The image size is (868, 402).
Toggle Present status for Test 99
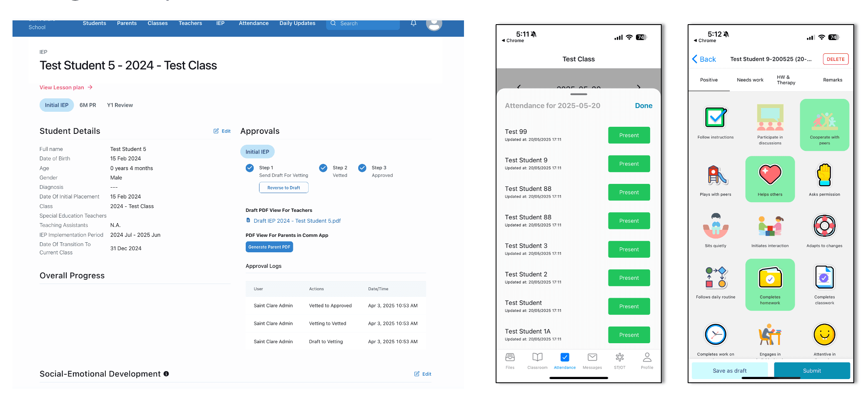(x=629, y=135)
